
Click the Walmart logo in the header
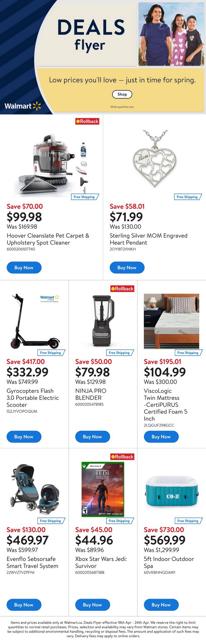pyautogui.click(x=23, y=106)
